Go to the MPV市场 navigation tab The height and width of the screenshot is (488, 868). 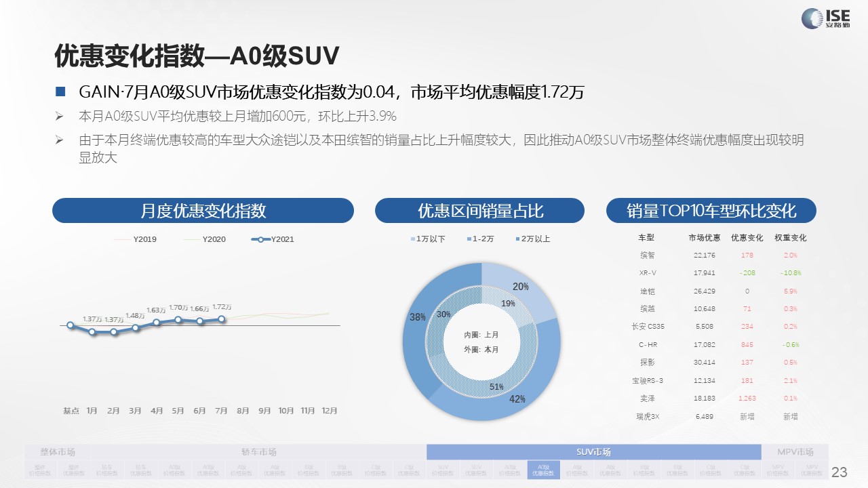click(x=795, y=452)
